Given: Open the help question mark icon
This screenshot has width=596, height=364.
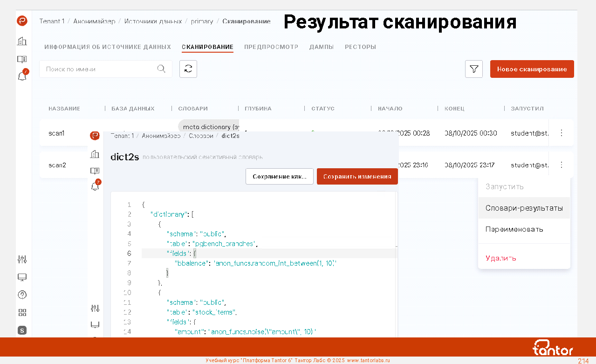Looking at the screenshot, I should pos(22,295).
